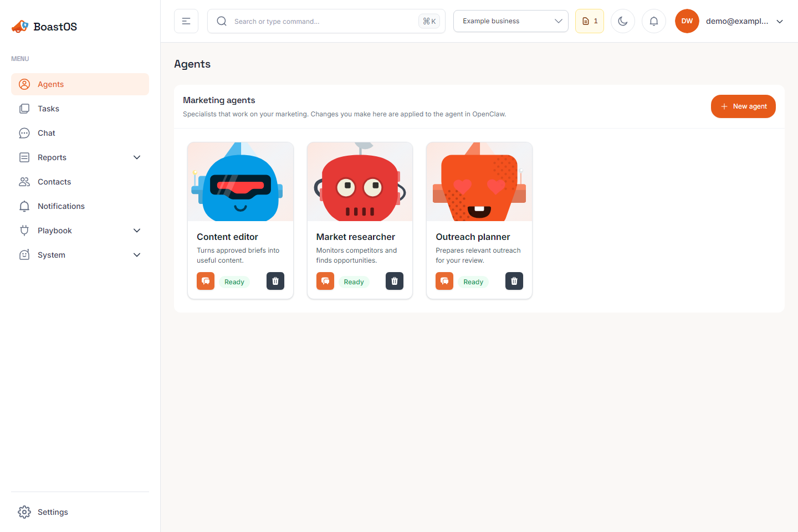Click the Tasks stacked-squares icon

click(24, 109)
